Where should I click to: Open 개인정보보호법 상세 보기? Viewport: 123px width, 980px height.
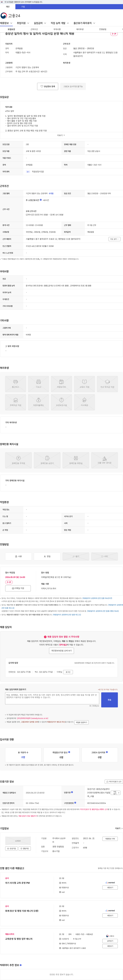pyautogui.click(x=61, y=651)
